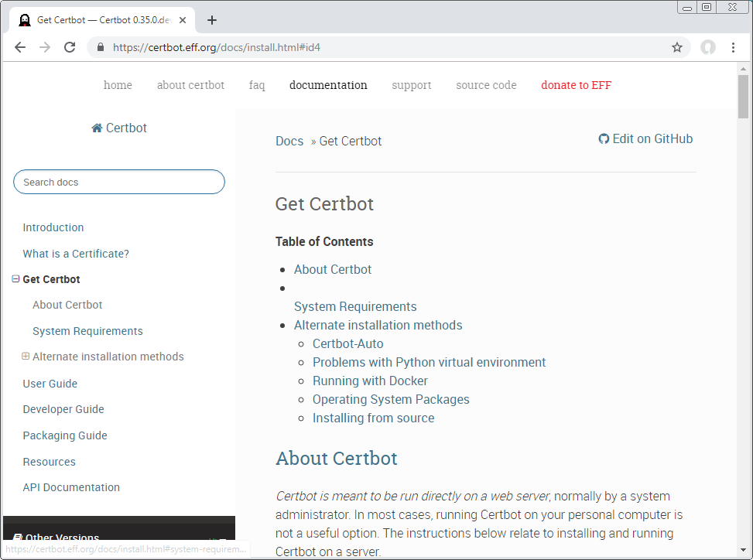This screenshot has width=753, height=560.
Task: Click About Certbot in Table of Contents
Action: (332, 269)
